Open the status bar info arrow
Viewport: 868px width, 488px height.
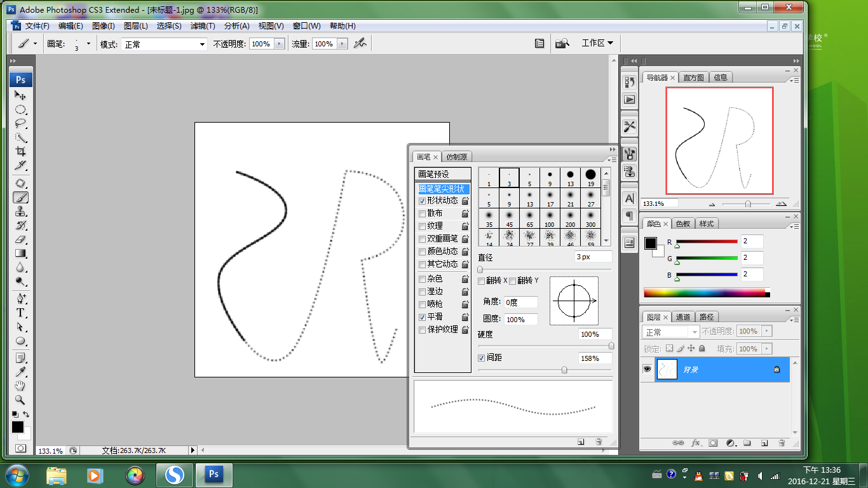point(193,451)
